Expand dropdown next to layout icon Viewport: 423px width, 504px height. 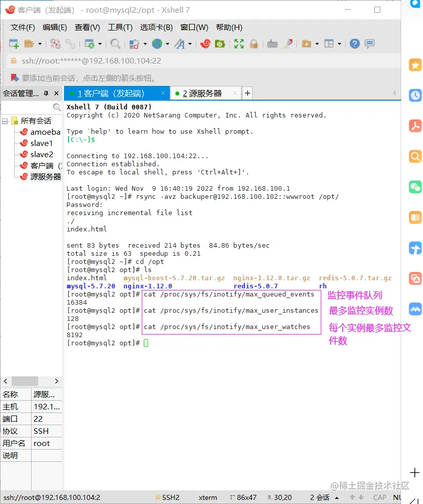click(340, 44)
